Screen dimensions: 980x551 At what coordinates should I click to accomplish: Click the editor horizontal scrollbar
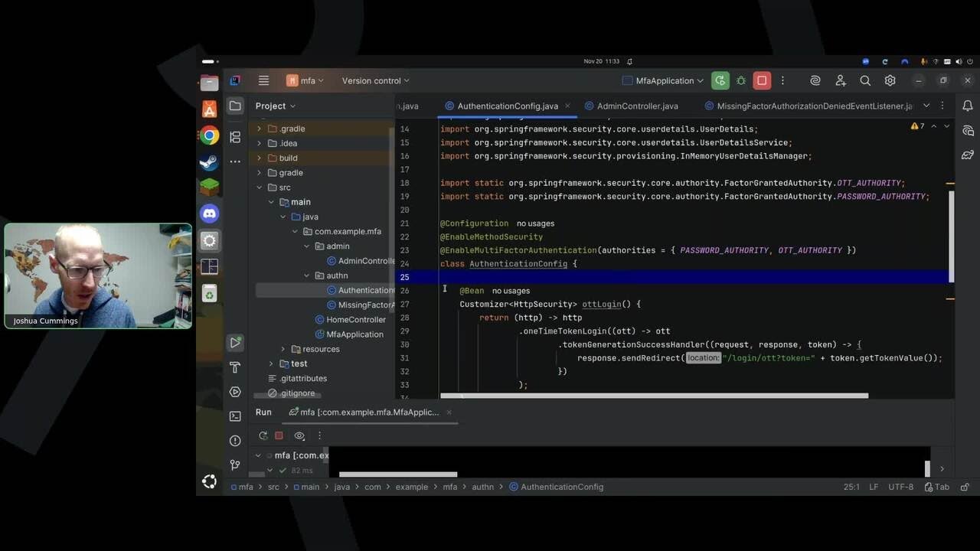[x=655, y=396]
